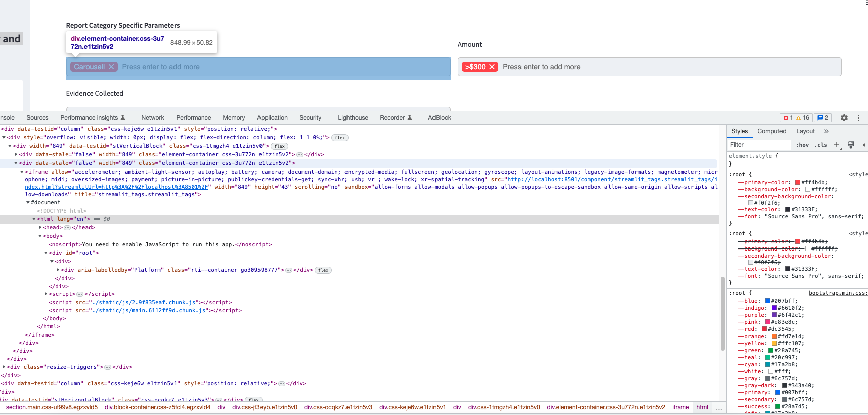Collapse the iframe element node
The height and width of the screenshot is (415, 868).
click(22, 172)
